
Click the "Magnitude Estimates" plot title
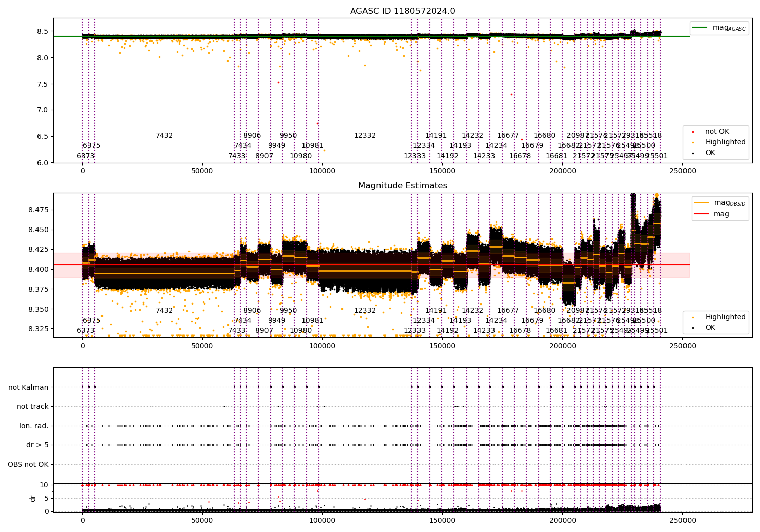point(402,186)
